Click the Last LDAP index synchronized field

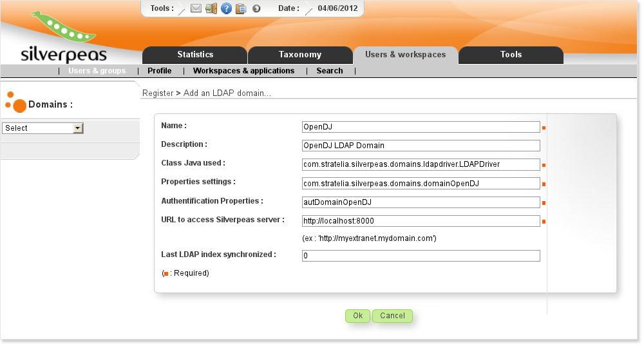pos(421,256)
